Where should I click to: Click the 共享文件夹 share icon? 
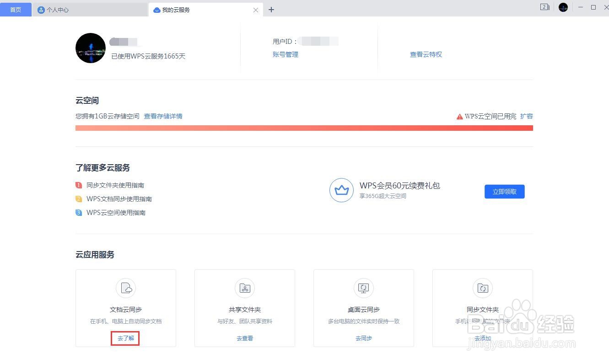245,288
